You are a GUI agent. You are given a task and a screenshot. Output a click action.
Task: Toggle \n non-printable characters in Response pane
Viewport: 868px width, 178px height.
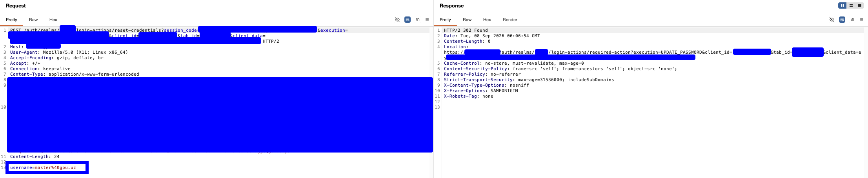click(x=852, y=20)
